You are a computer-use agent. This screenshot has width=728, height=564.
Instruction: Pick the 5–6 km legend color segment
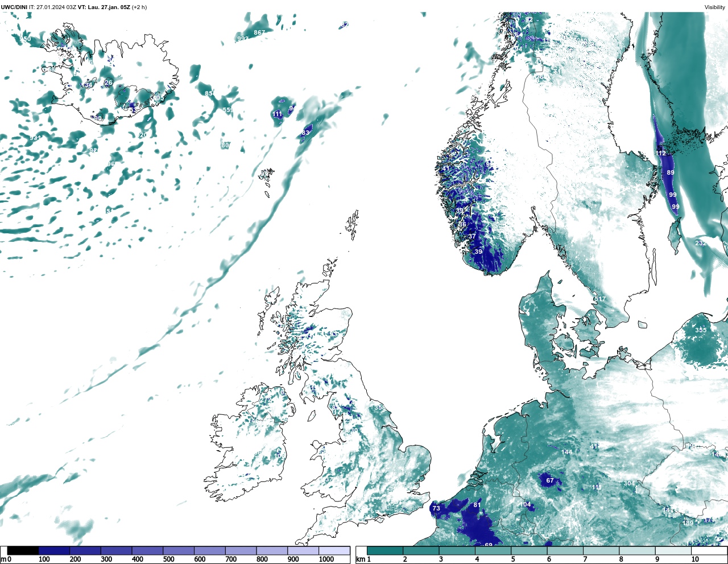point(528,551)
